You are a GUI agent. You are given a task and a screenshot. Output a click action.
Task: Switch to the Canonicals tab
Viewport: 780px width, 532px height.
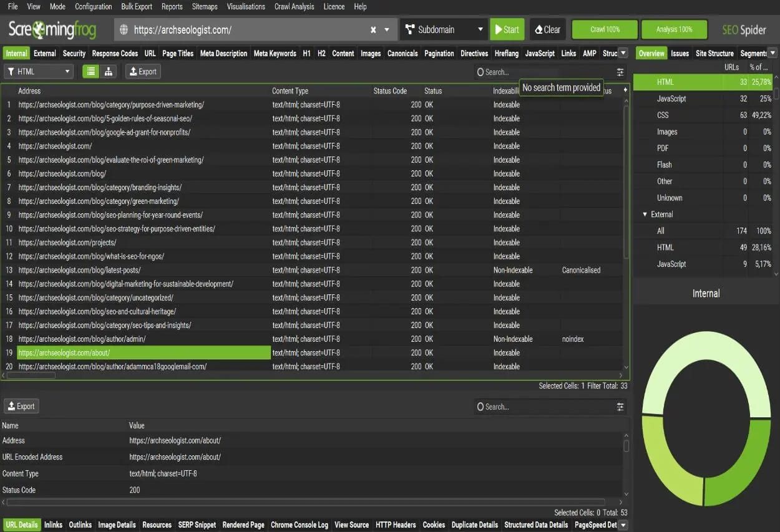pos(402,54)
